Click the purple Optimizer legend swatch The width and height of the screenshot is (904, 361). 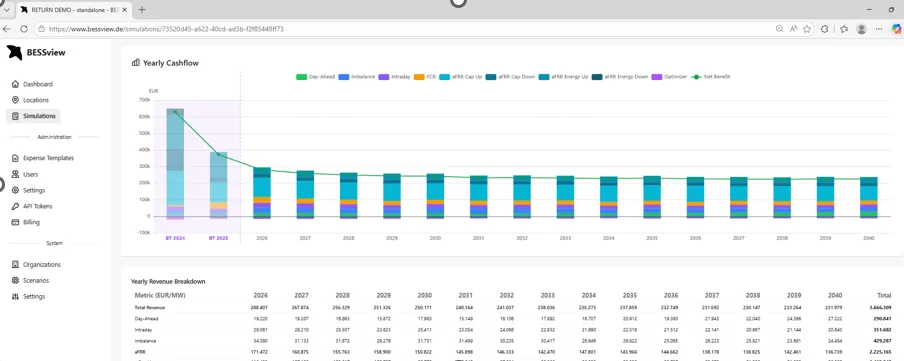[656, 77]
